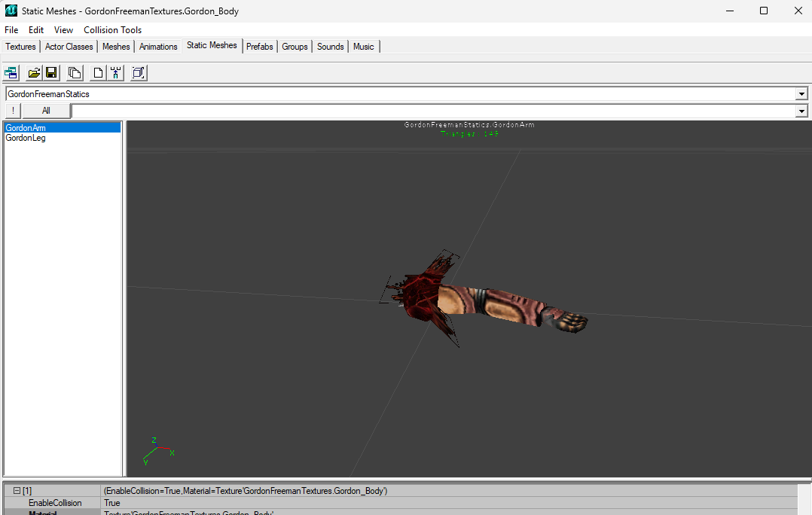Viewport: 812px width, 515px height.
Task: Click the copy pages toolbar icon
Action: pyautogui.click(x=75, y=72)
